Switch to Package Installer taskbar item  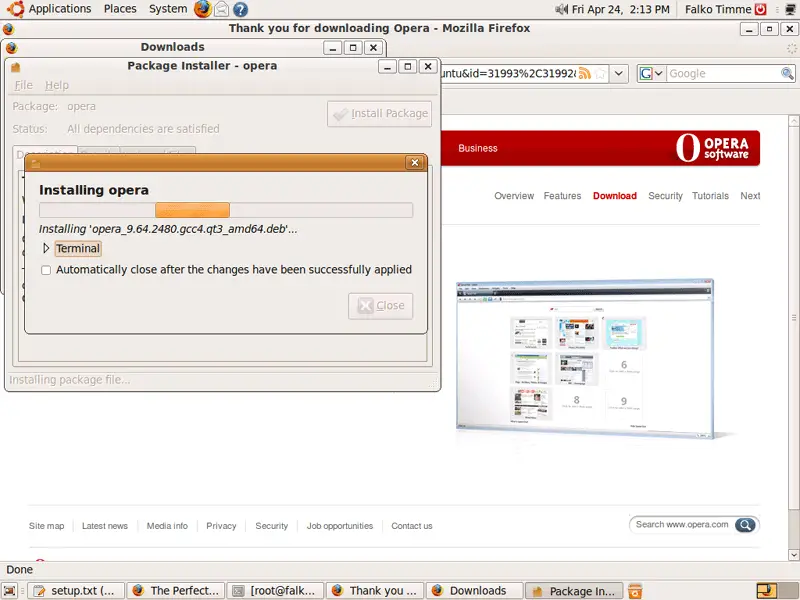point(574,591)
